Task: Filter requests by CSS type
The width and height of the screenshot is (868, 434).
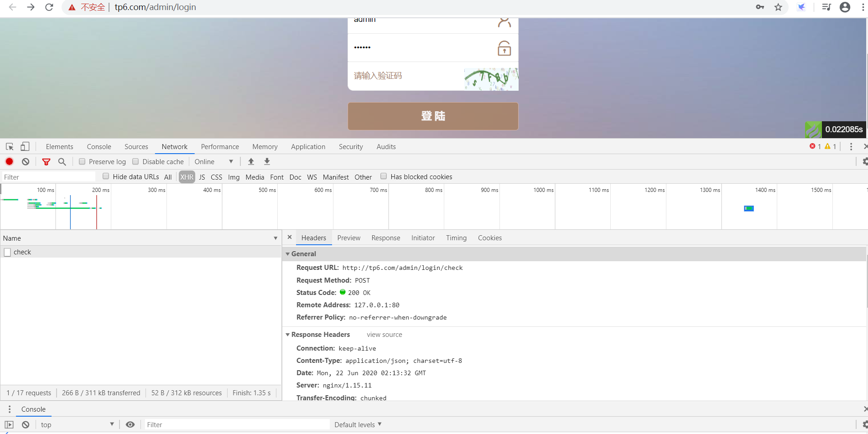Action: [x=217, y=177]
